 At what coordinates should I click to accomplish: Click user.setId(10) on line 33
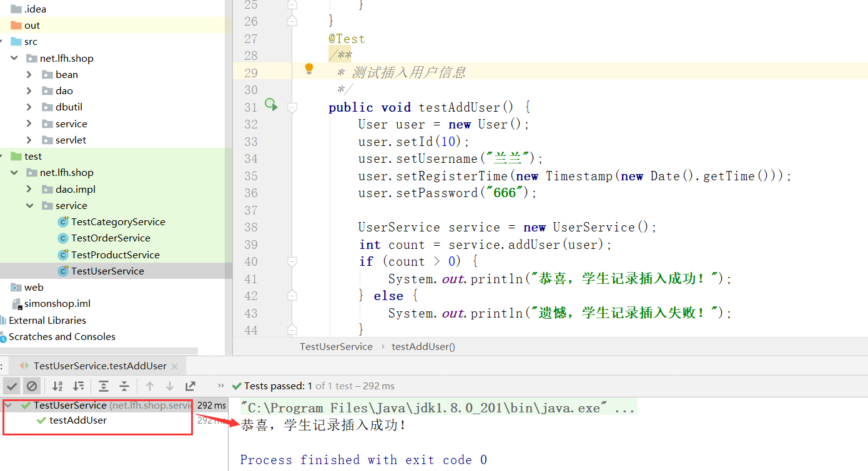point(414,142)
